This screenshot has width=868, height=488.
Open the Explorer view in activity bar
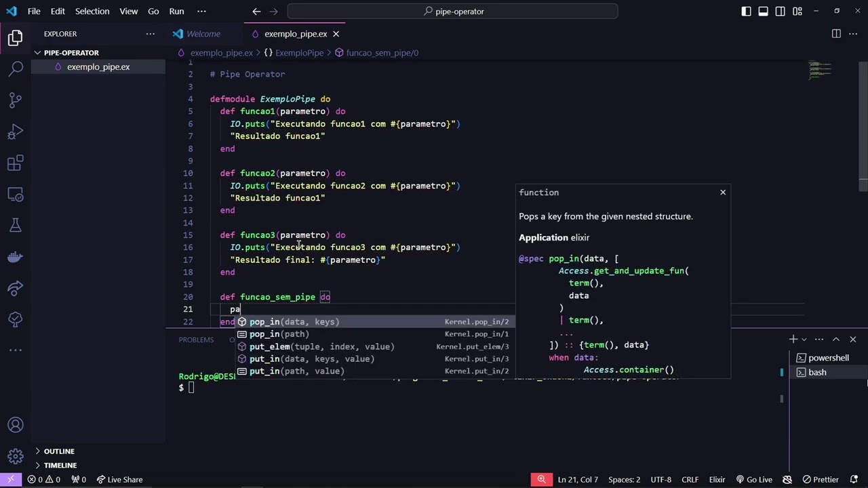16,38
